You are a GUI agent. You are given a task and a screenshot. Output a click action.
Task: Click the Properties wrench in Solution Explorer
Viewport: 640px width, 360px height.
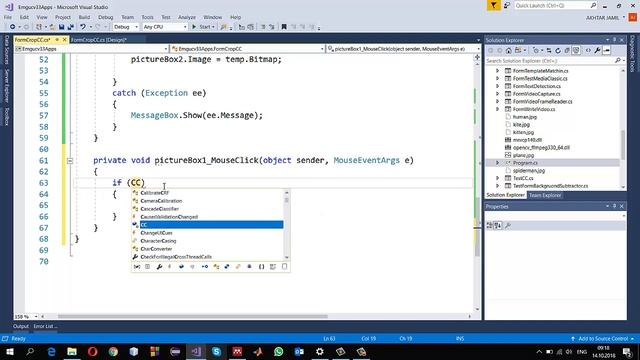tap(598, 51)
